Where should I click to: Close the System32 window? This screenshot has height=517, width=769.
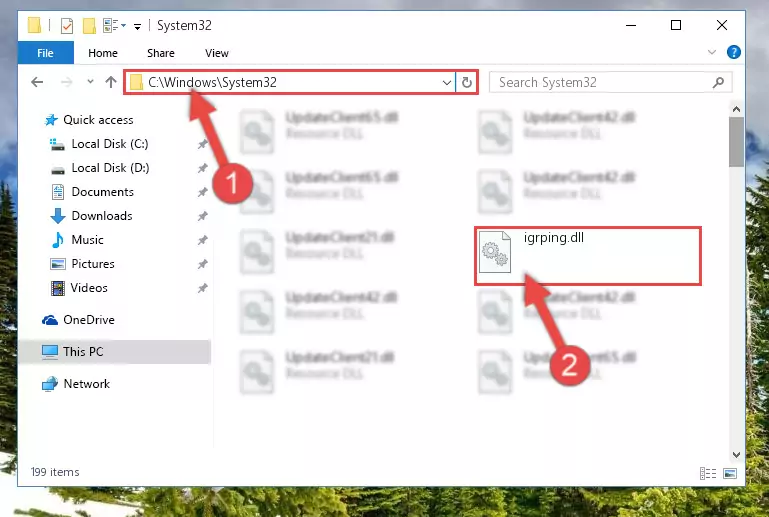click(x=721, y=25)
